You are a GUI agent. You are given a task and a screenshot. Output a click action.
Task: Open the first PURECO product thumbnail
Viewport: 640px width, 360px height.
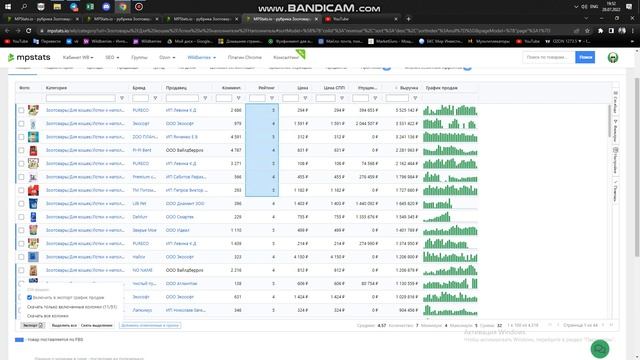click(x=33, y=110)
